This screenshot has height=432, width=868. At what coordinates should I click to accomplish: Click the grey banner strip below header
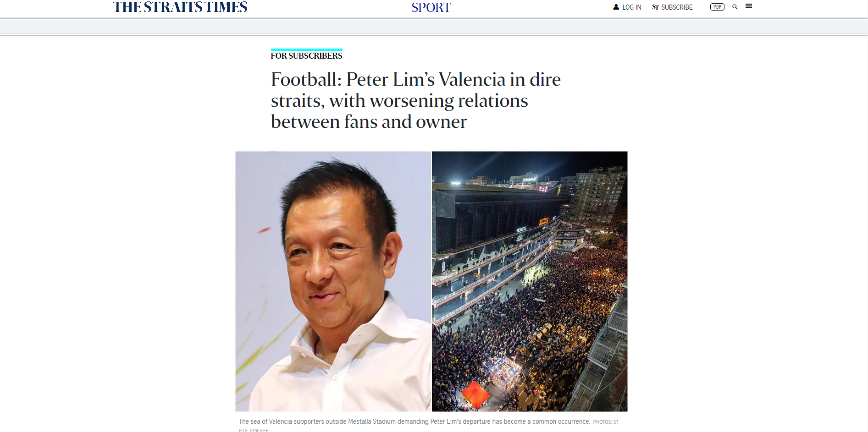pos(434,27)
